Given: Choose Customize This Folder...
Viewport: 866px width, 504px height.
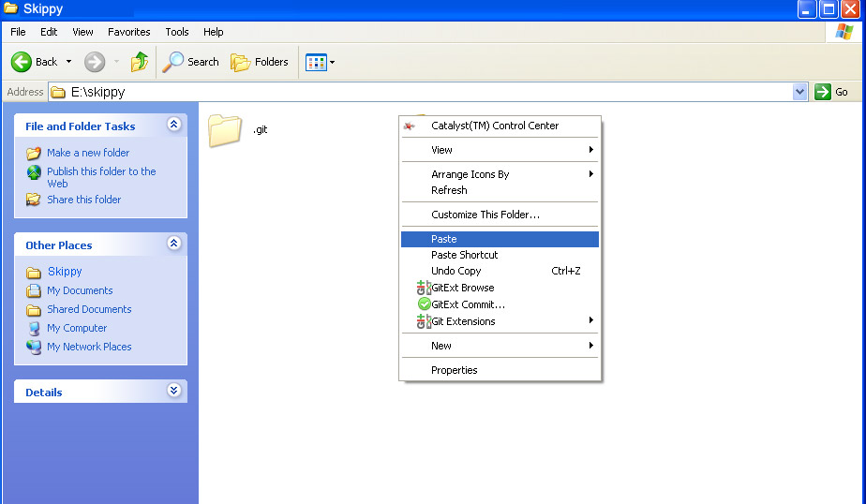Looking at the screenshot, I should [x=500, y=215].
